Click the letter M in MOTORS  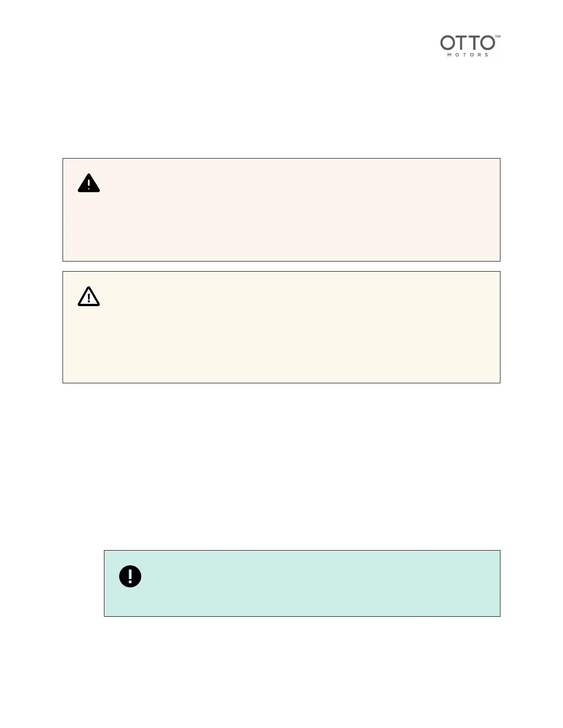[x=450, y=55]
